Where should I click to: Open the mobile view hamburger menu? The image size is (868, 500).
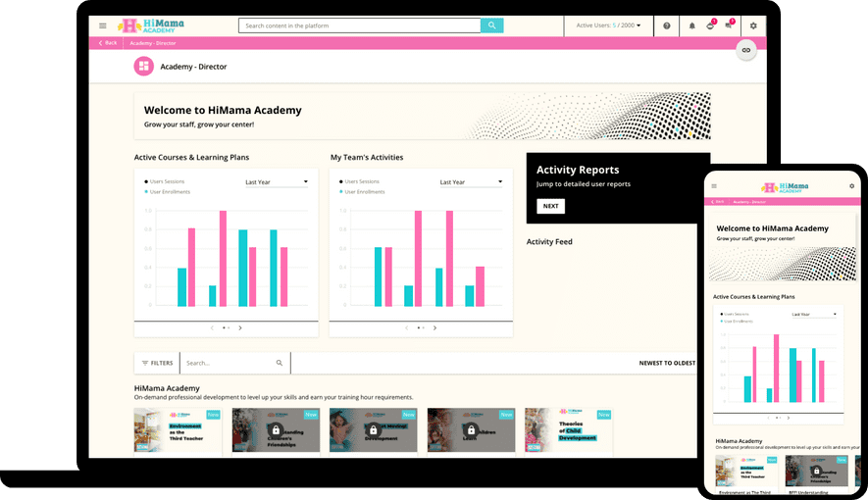[714, 186]
